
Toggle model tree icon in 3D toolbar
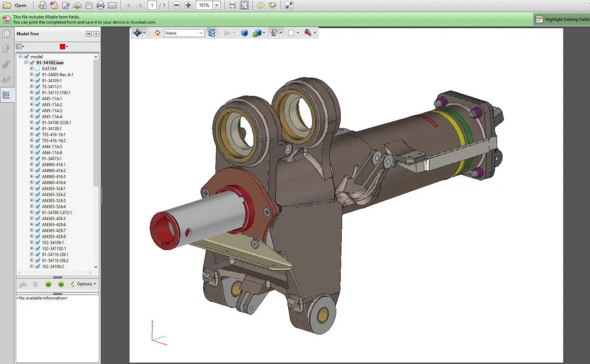click(x=212, y=33)
